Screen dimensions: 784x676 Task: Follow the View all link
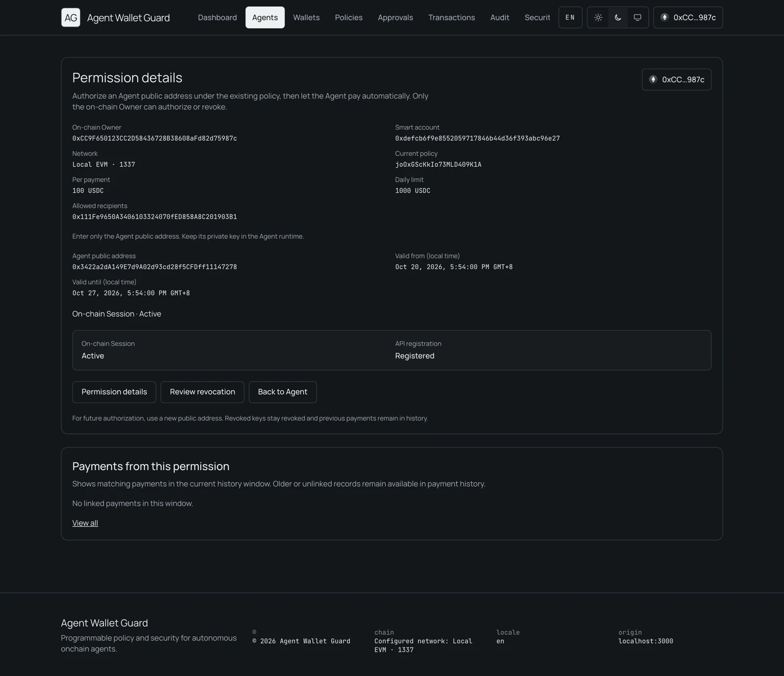click(85, 523)
